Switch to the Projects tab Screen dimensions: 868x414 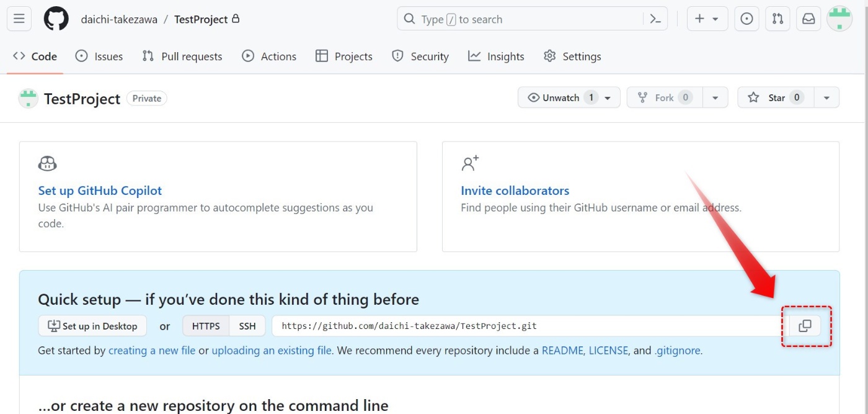[x=344, y=56]
